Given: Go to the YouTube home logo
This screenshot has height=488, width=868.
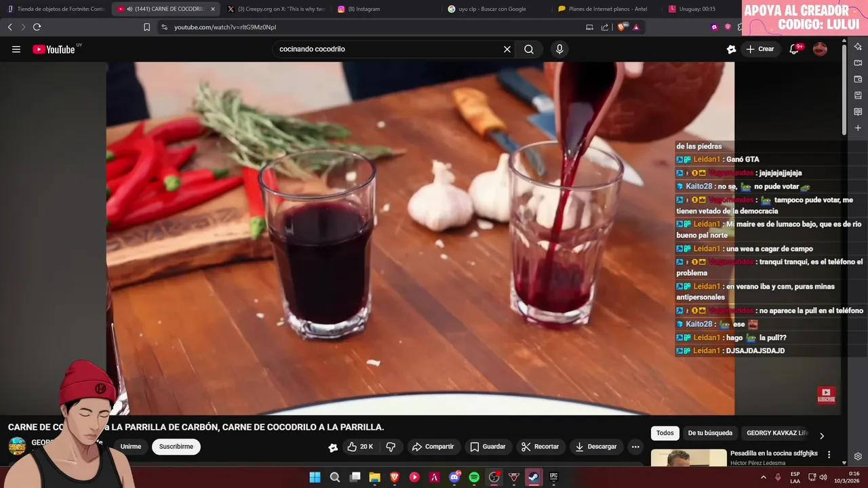Looking at the screenshot, I should tap(54, 49).
